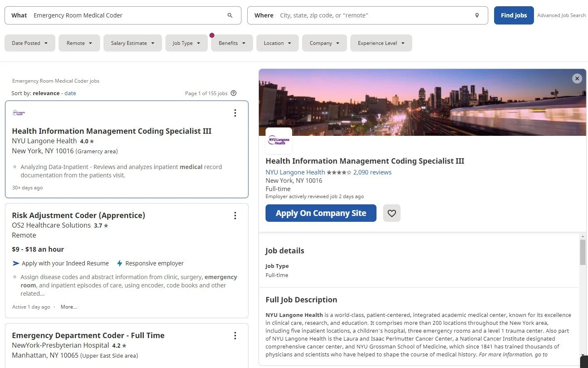This screenshot has width=588, height=368.
Task: Save the NYU Langone job using the heart icon
Action: [391, 213]
